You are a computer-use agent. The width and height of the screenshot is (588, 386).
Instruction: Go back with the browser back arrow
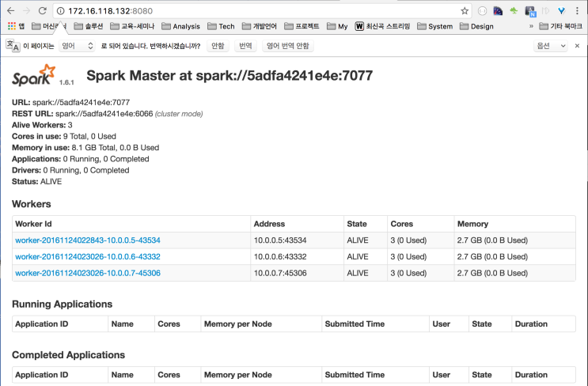(10, 11)
